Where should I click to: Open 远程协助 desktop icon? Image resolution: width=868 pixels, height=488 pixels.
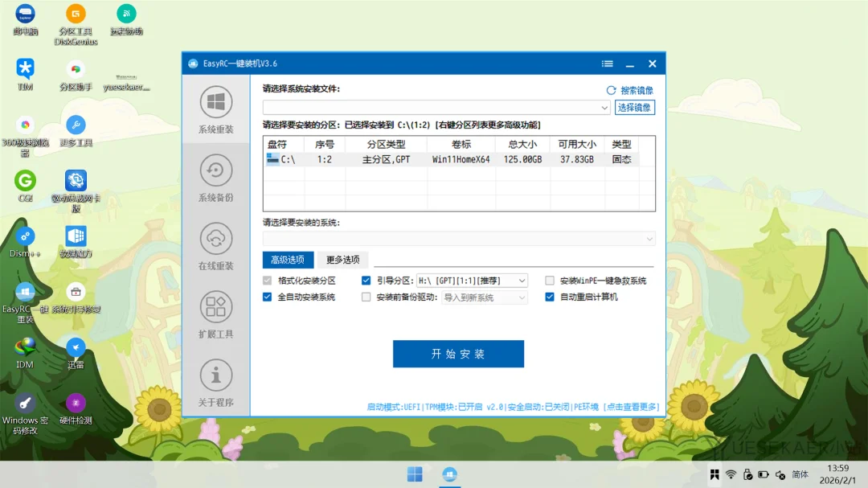[x=126, y=20]
